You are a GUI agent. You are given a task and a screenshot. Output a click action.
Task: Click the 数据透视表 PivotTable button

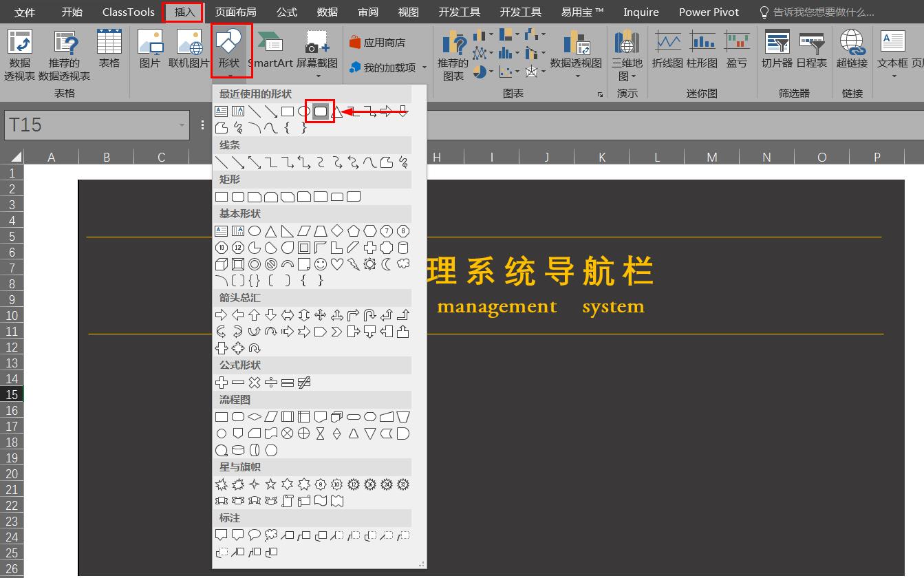(19, 55)
